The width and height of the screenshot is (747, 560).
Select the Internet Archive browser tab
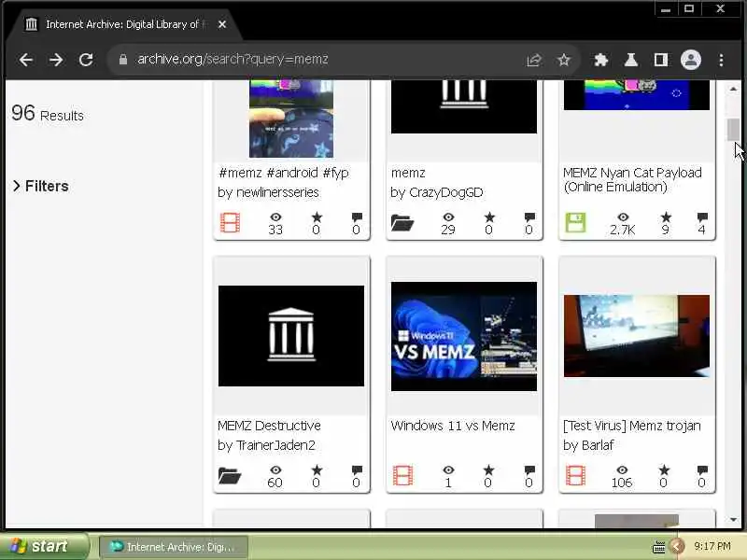click(124, 24)
